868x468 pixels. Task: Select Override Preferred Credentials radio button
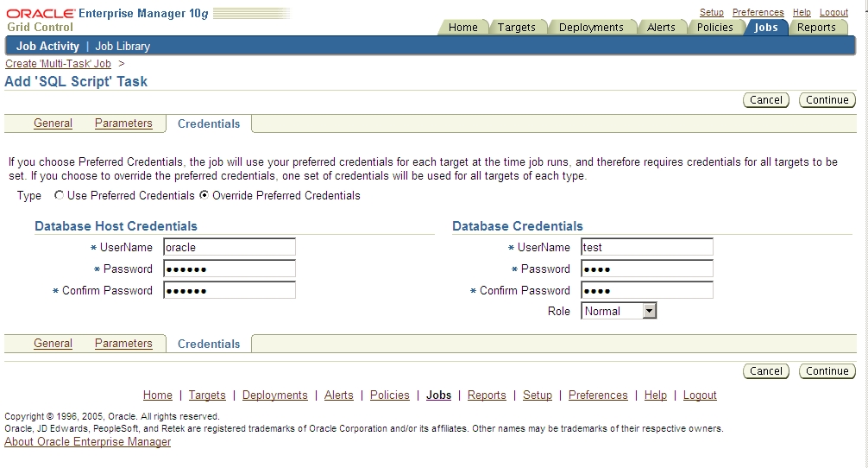pos(204,195)
